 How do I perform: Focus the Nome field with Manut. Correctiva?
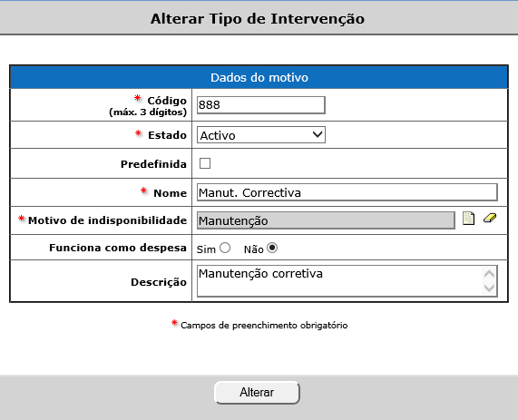tap(347, 192)
